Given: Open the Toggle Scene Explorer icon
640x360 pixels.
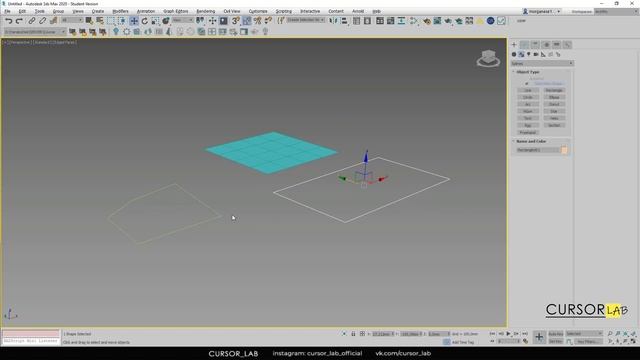Looking at the screenshot, I should tap(356, 20).
